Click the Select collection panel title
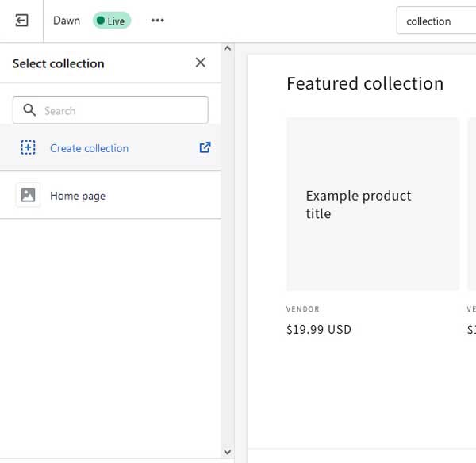The image size is (476, 463). pos(58,63)
